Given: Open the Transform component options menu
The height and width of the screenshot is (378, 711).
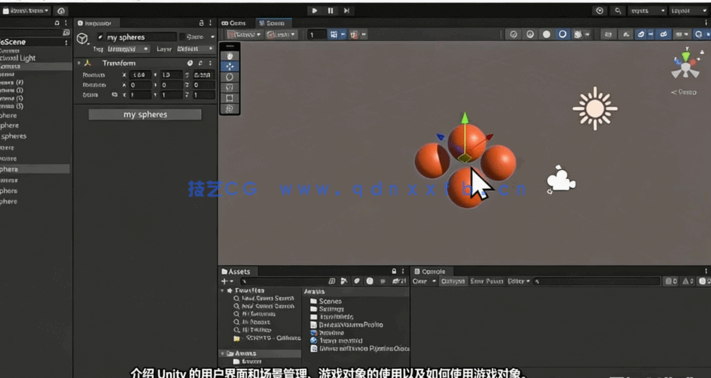Looking at the screenshot, I should pyautogui.click(x=210, y=63).
